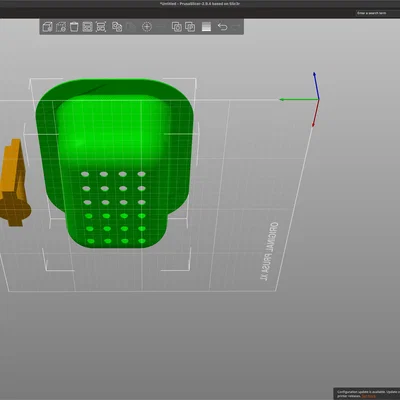The width and height of the screenshot is (400, 400).
Task: Click the Split to parts icon
Action: click(190, 27)
